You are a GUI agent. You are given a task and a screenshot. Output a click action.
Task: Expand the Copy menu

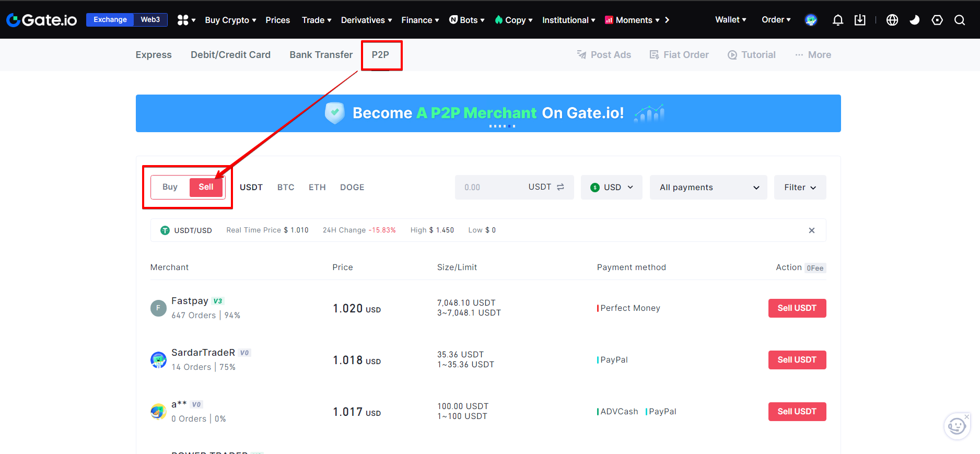[514, 20]
